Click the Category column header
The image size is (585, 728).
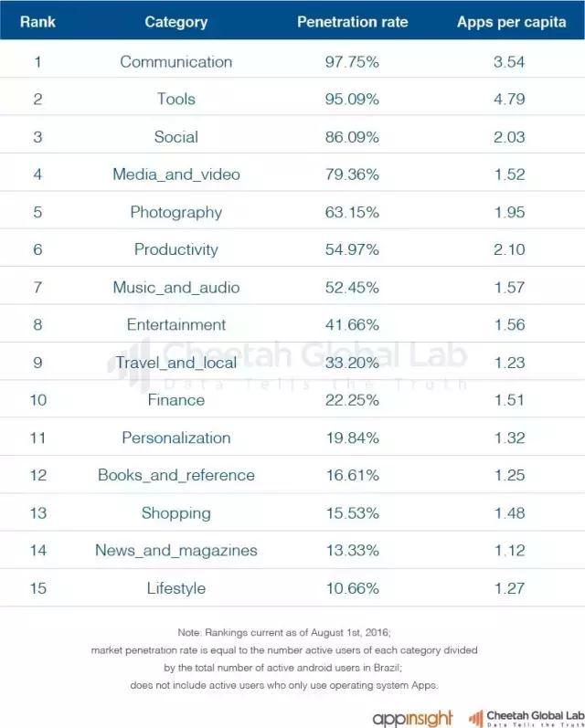(x=176, y=22)
